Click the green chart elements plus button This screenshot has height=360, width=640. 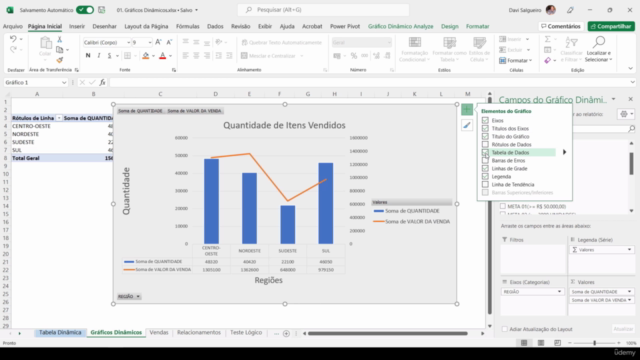click(467, 109)
